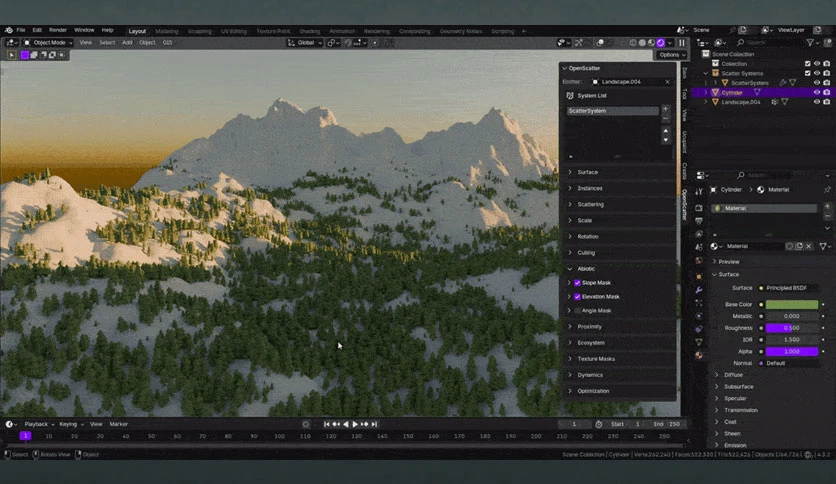Click new scene icon next to Scene
The image size is (836, 484).
click(x=743, y=30)
